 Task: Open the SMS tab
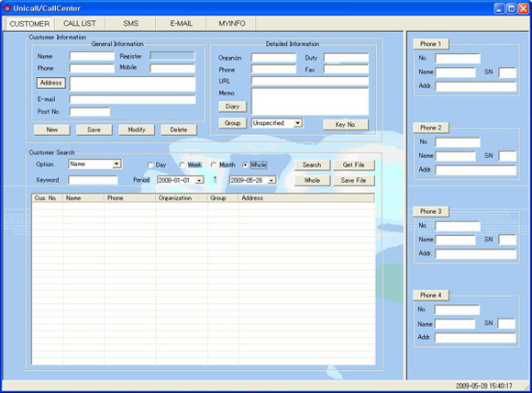pyautogui.click(x=130, y=24)
